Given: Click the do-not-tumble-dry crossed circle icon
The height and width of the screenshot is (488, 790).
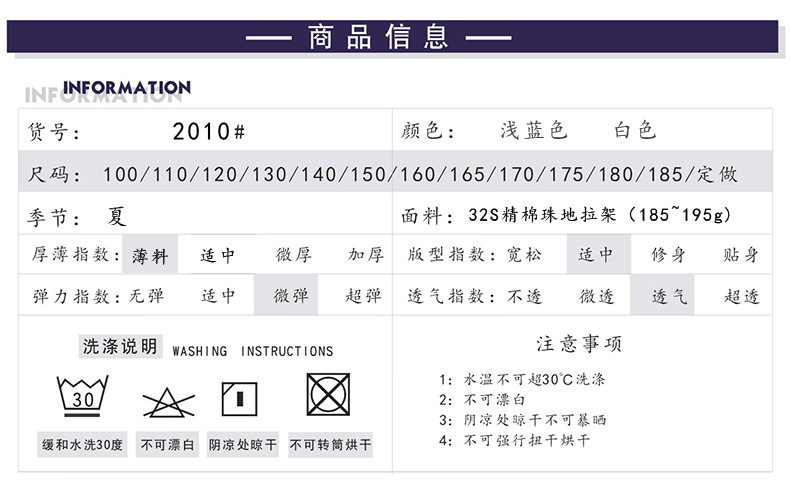Looking at the screenshot, I should tap(328, 394).
